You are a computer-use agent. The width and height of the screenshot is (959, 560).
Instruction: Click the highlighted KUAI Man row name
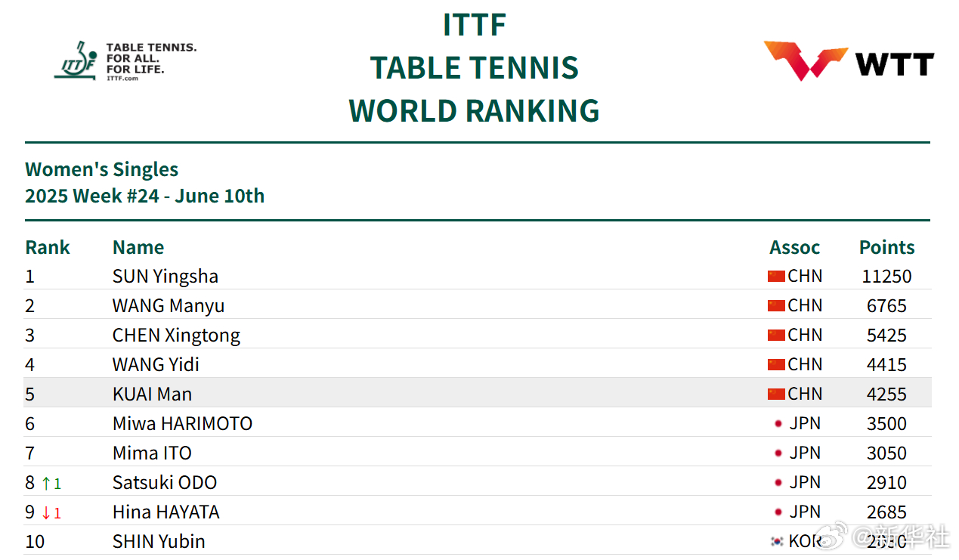coord(152,394)
